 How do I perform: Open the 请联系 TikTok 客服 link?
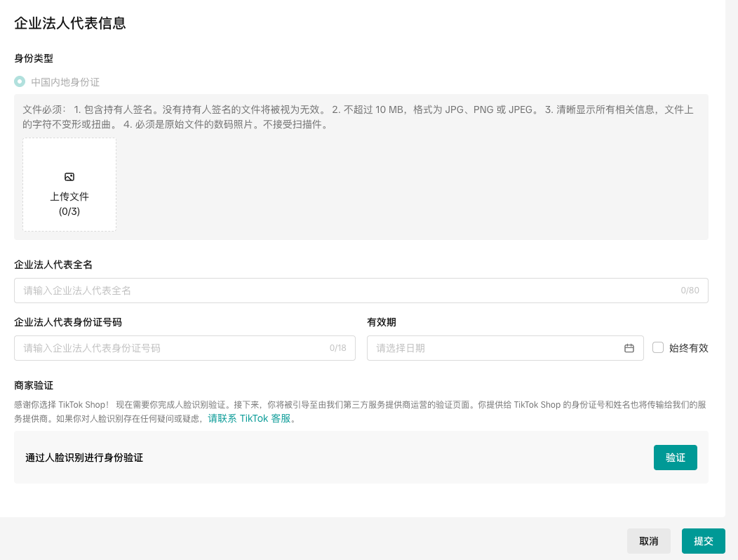pyautogui.click(x=249, y=418)
